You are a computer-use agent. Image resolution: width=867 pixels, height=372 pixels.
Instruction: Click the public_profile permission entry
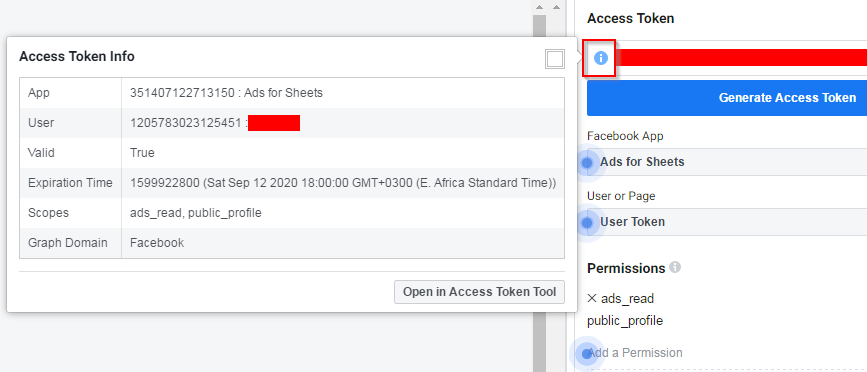click(x=625, y=321)
